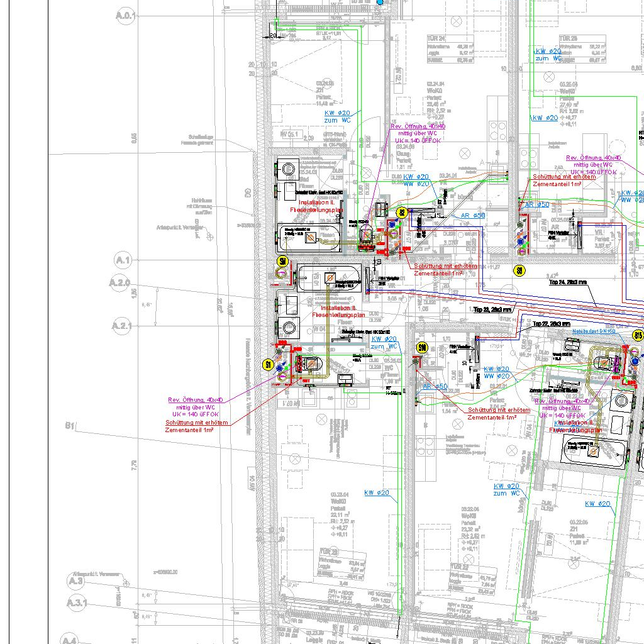
Task: Click the A.0.1 grid axis bubble
Action: click(x=125, y=16)
